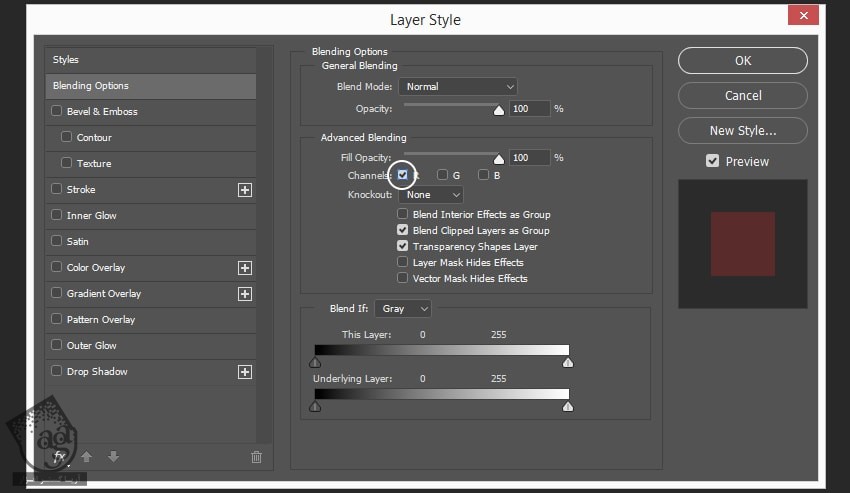Select Blending Options in styles list
850x493 pixels.
(150, 86)
